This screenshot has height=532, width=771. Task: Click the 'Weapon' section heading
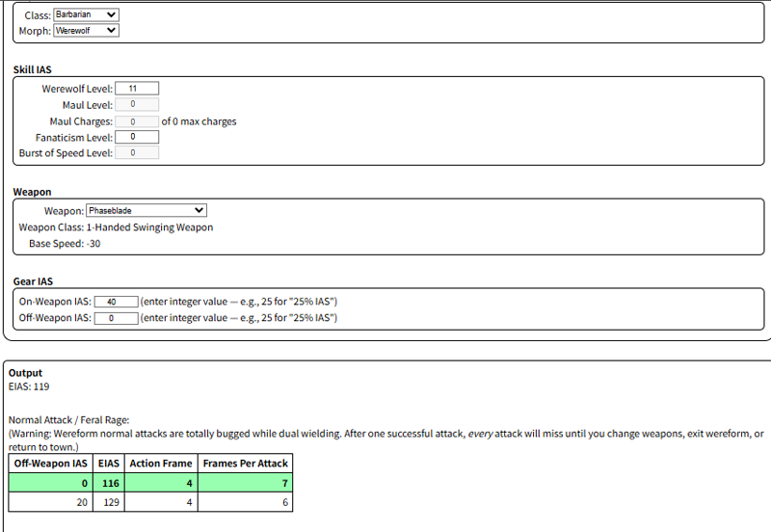32,192
